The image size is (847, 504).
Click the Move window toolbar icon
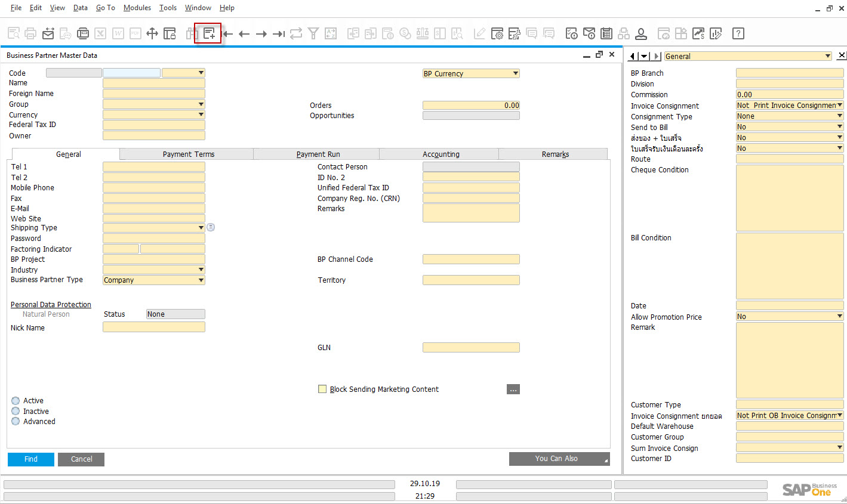(x=152, y=33)
